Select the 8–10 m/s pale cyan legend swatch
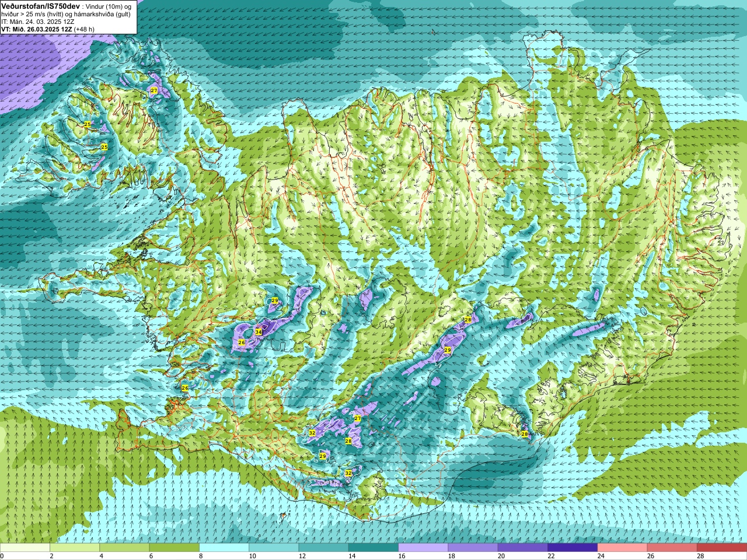The image size is (747, 560). 224,548
